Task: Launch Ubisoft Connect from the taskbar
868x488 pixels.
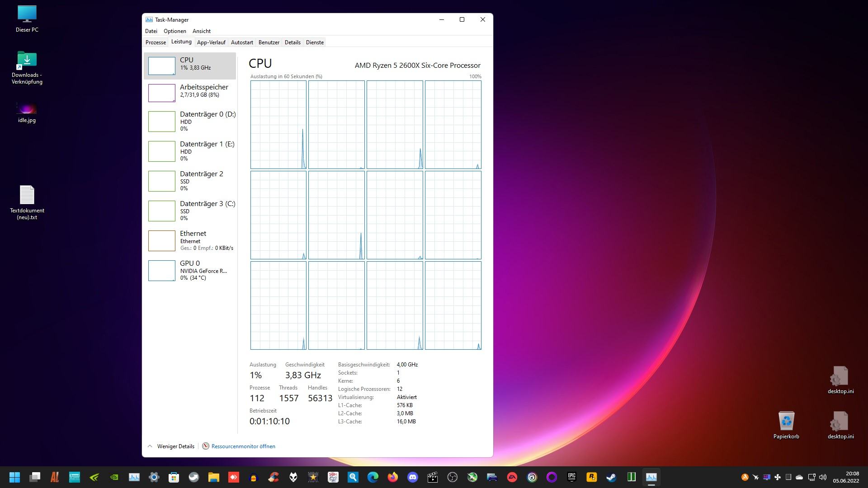Action: (532, 477)
